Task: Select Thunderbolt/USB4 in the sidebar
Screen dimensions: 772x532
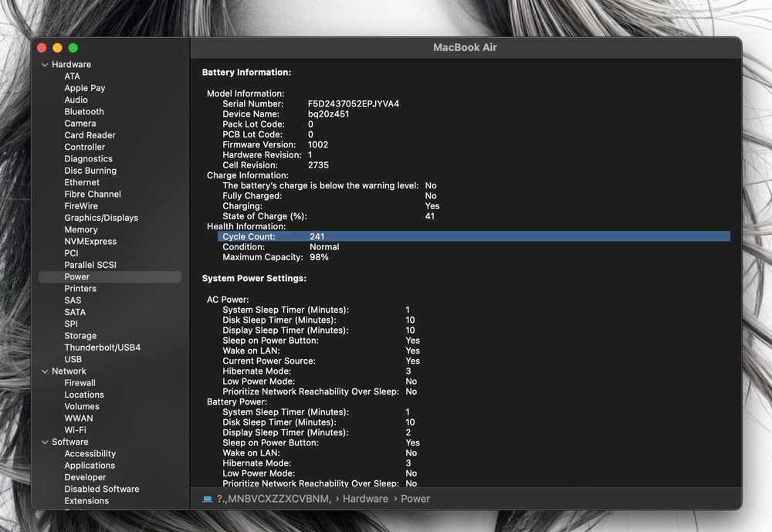Action: click(103, 347)
